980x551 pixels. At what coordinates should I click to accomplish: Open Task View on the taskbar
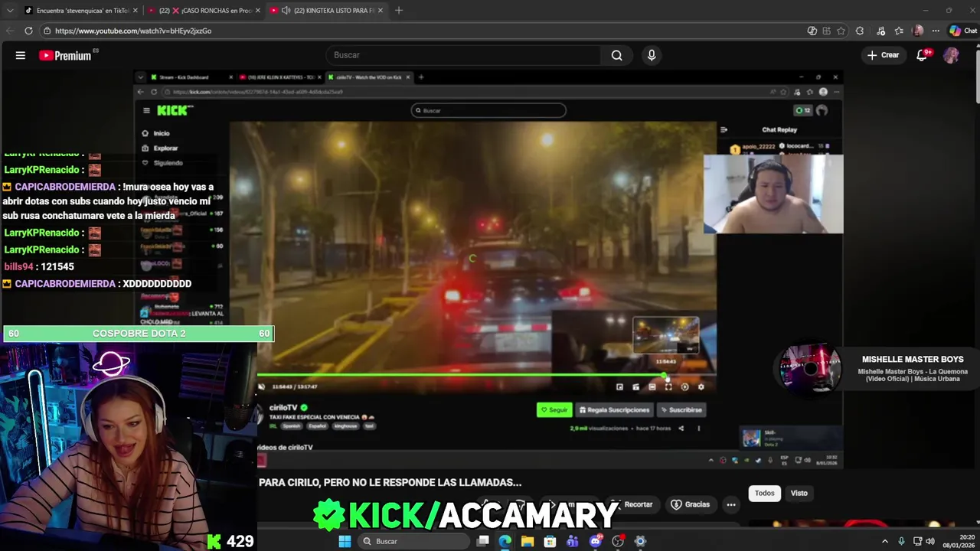click(x=483, y=541)
